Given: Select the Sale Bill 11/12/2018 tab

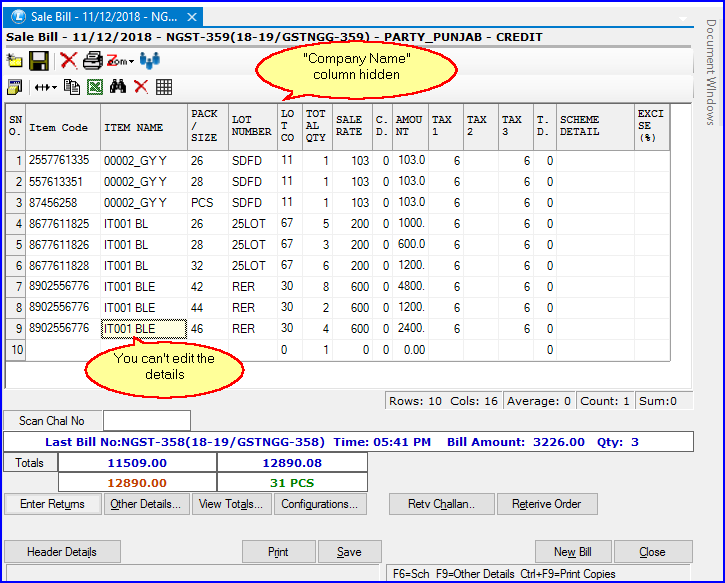Looking at the screenshot, I should [x=104, y=17].
